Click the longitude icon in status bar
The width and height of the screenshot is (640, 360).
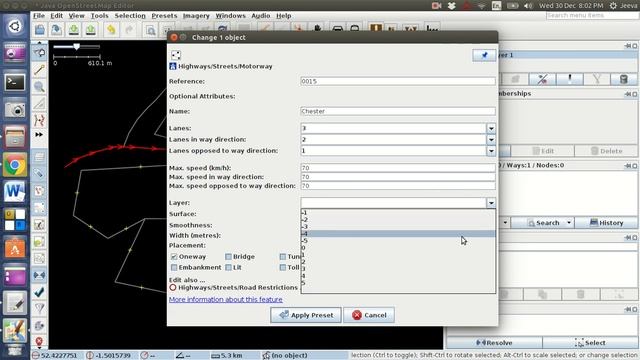pyautogui.click(x=90, y=356)
